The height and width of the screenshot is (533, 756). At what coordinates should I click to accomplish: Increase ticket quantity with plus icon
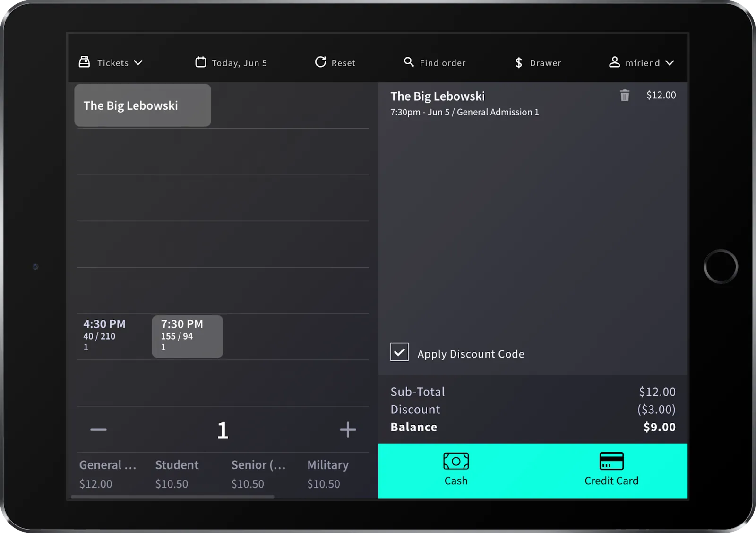coord(348,430)
